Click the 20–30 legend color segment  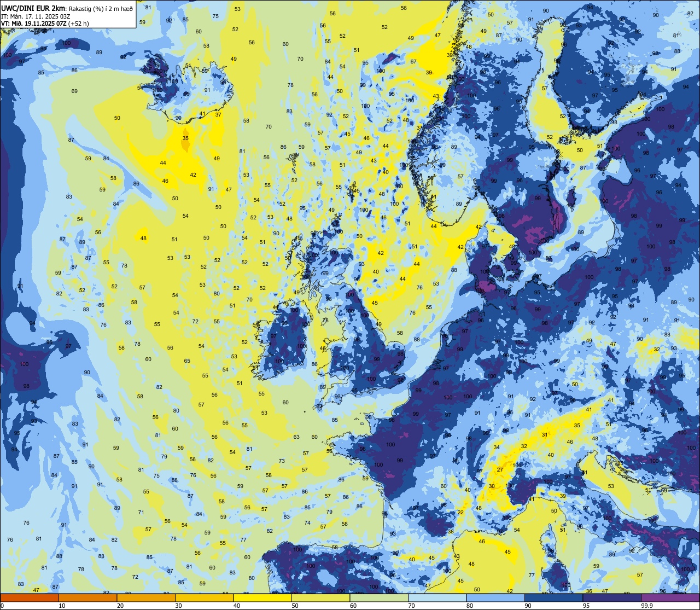point(146,597)
